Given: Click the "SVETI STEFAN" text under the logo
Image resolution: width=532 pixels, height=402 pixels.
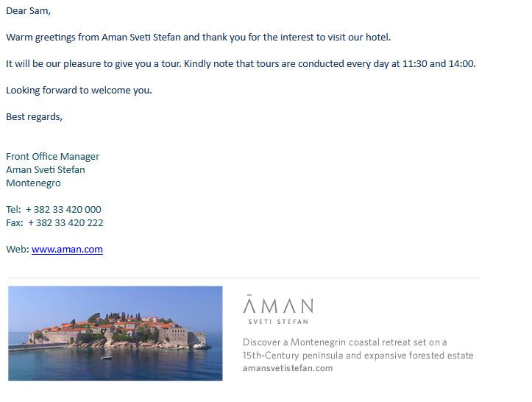Looking at the screenshot, I should click(x=278, y=322).
